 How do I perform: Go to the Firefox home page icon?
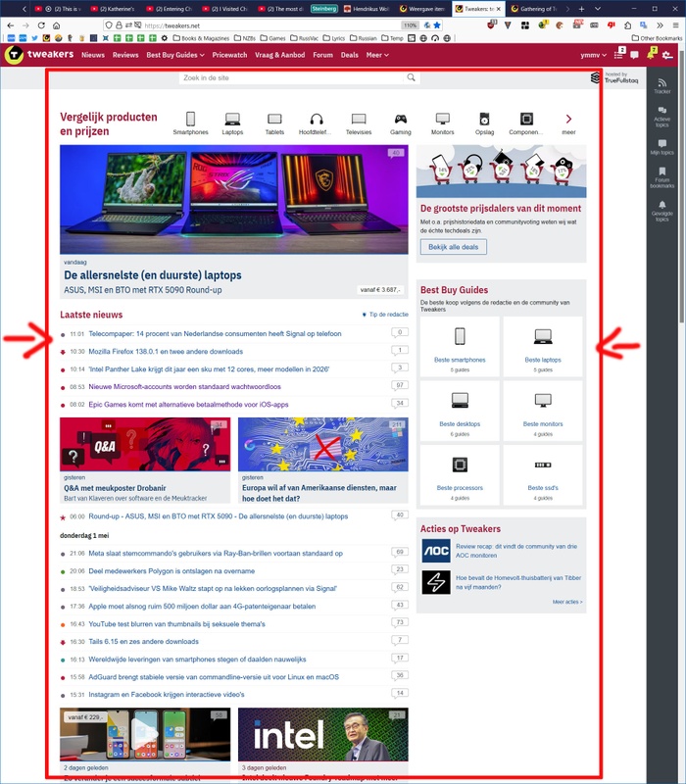point(57,25)
